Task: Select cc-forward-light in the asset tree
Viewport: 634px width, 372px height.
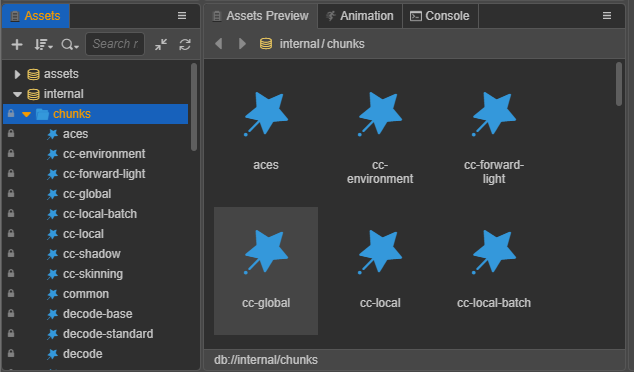Action: 104,174
